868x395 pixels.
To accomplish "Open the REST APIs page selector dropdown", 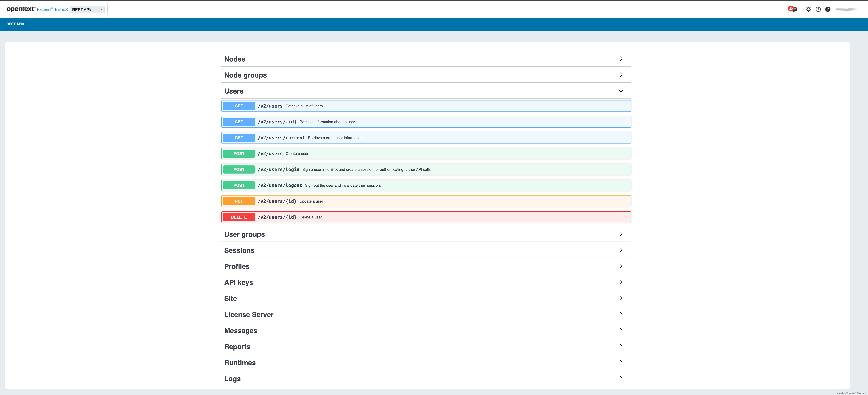I will (x=87, y=10).
